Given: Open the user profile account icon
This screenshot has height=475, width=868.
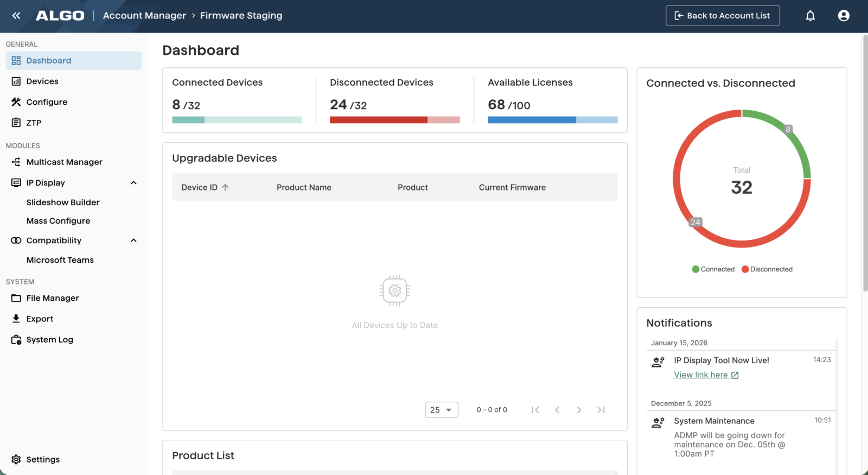Looking at the screenshot, I should click(843, 16).
